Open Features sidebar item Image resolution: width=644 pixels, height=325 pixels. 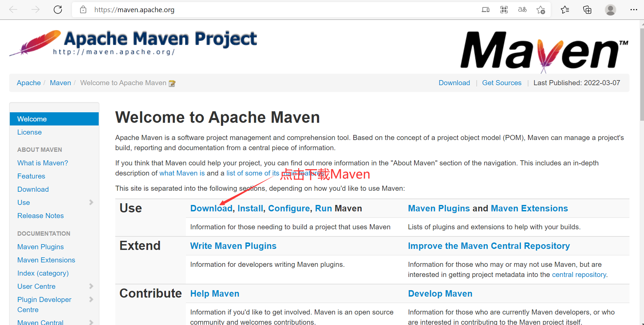tap(31, 176)
